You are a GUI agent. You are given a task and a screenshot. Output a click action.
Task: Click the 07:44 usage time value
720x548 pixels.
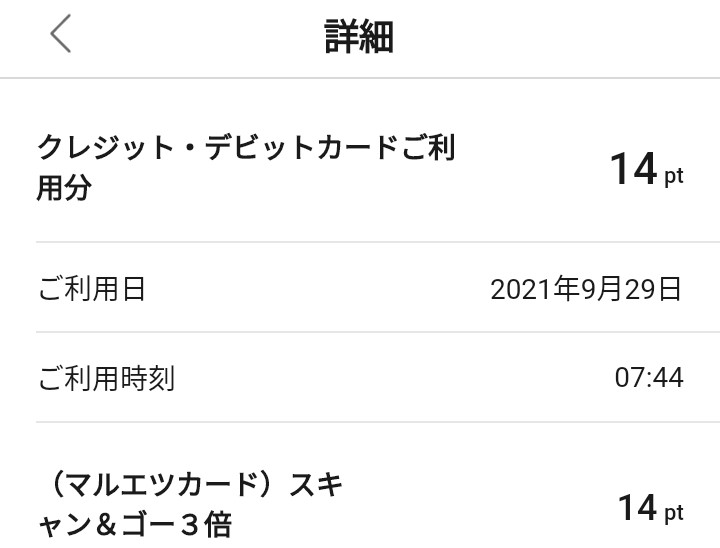pyautogui.click(x=649, y=378)
